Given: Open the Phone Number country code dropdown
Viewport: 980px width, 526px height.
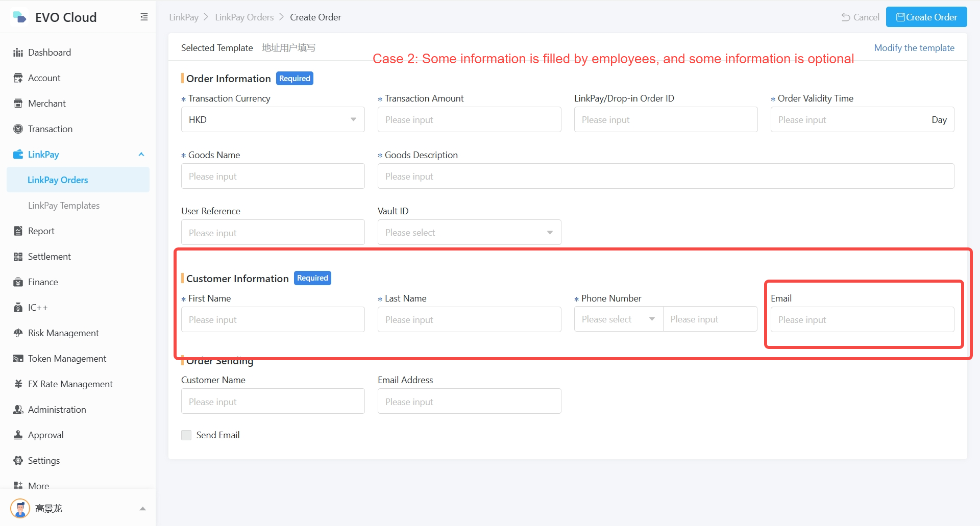Looking at the screenshot, I should coord(618,319).
